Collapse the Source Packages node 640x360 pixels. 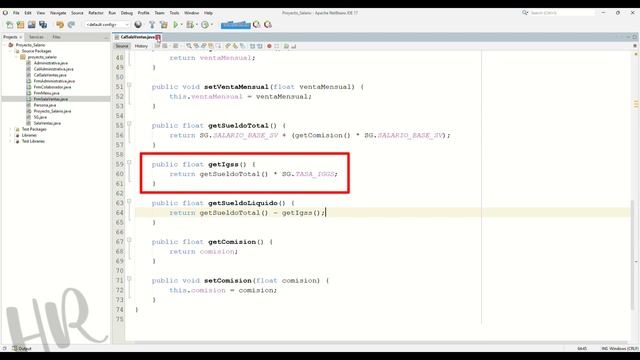tap(11, 51)
